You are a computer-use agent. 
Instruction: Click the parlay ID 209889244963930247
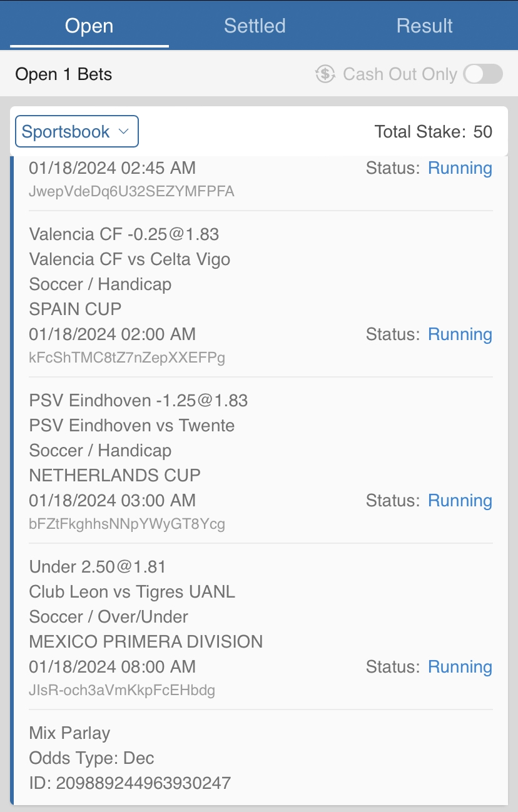(143, 783)
